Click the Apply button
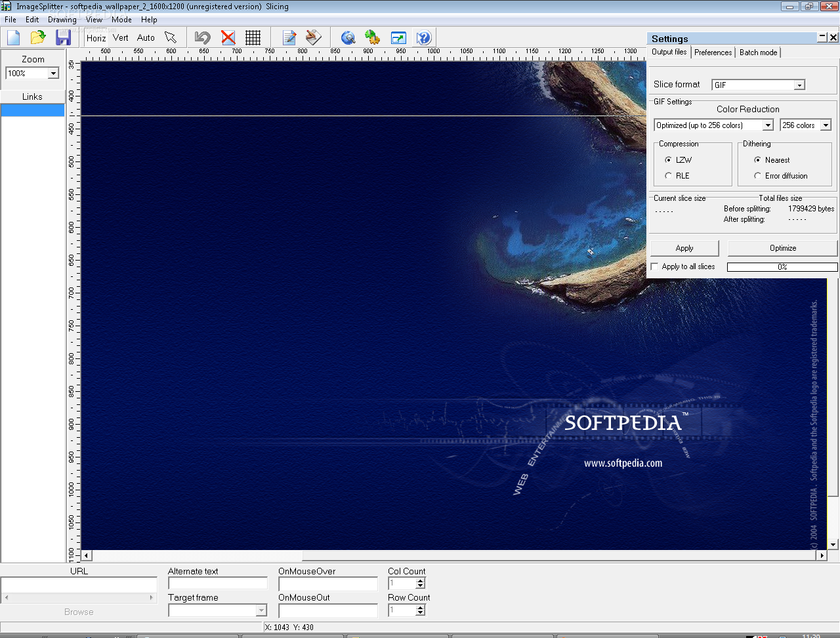Screen dimensions: 840x638 click(684, 248)
